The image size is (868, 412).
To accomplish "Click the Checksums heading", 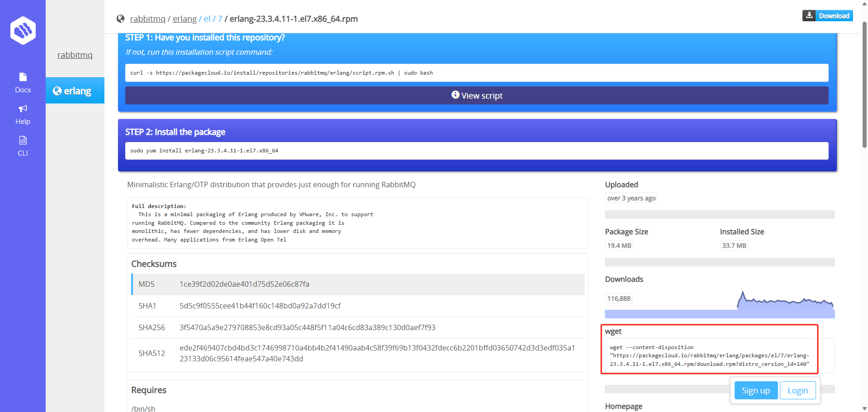I will coord(154,264).
